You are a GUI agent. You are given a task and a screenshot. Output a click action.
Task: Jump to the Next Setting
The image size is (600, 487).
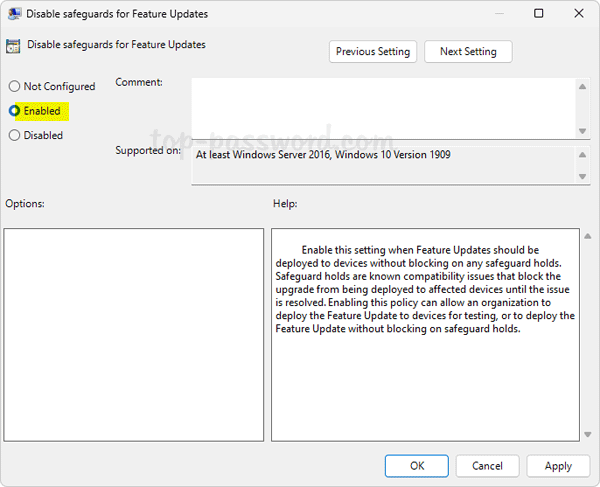(467, 52)
